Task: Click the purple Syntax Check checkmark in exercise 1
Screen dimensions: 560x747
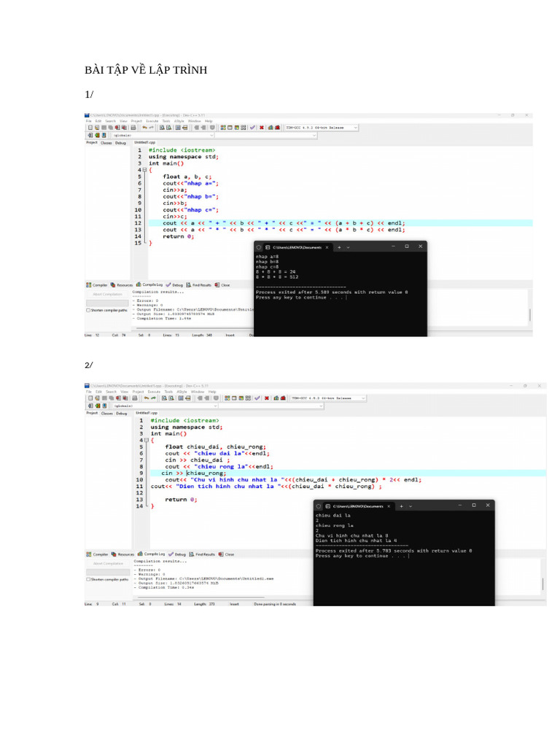Action: pyautogui.click(x=252, y=128)
